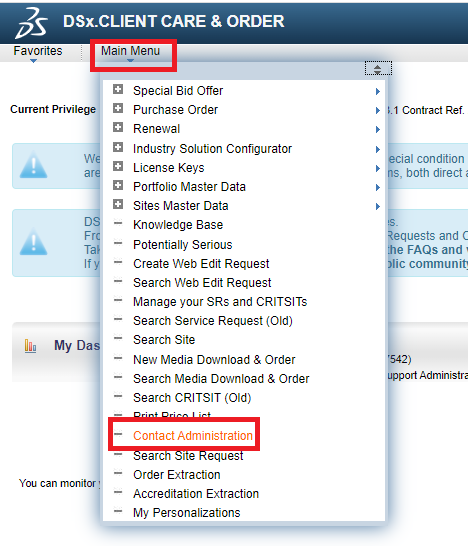Choose Create Web Edit Request
Screen dimensions: 468x546
[201, 264]
